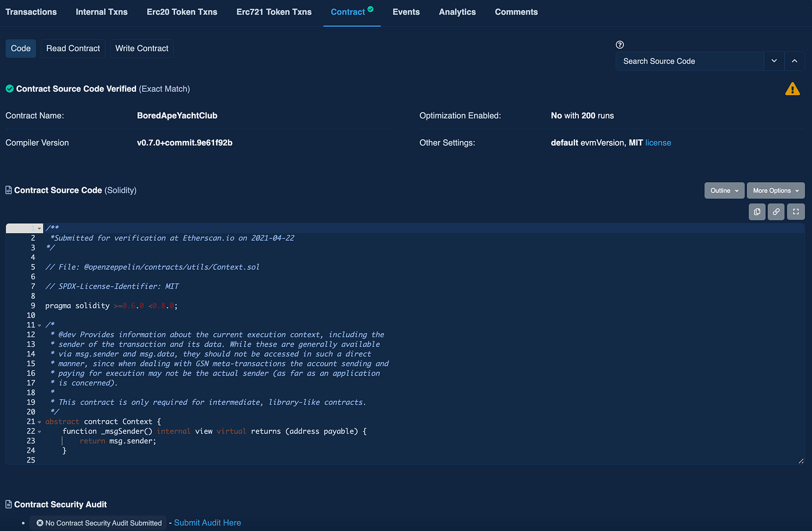Click the Contract Security Audit document icon
Image resolution: width=812 pixels, height=531 pixels.
[8, 504]
